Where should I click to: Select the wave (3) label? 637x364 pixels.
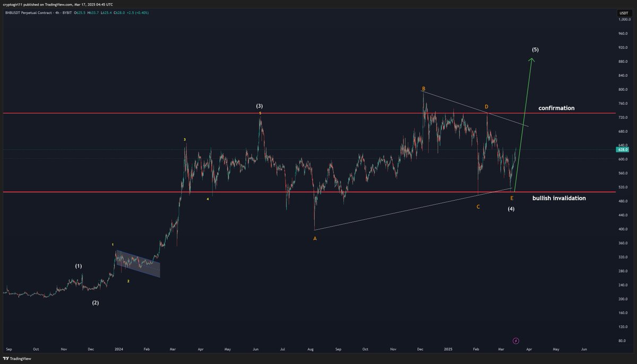[260, 106]
